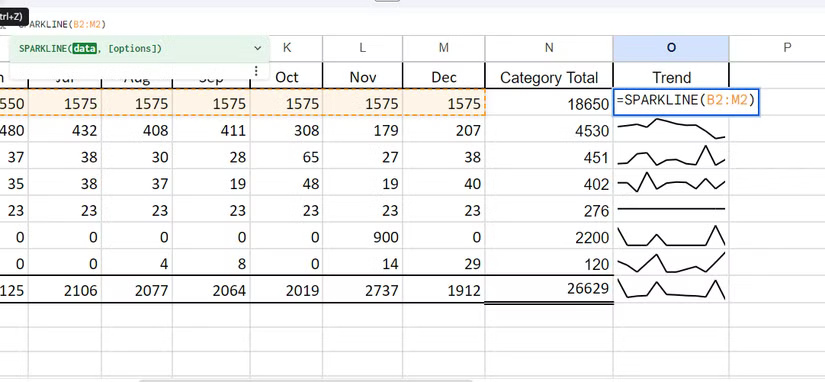Click the Dec header cell
This screenshot has width=825, height=382.
(444, 77)
